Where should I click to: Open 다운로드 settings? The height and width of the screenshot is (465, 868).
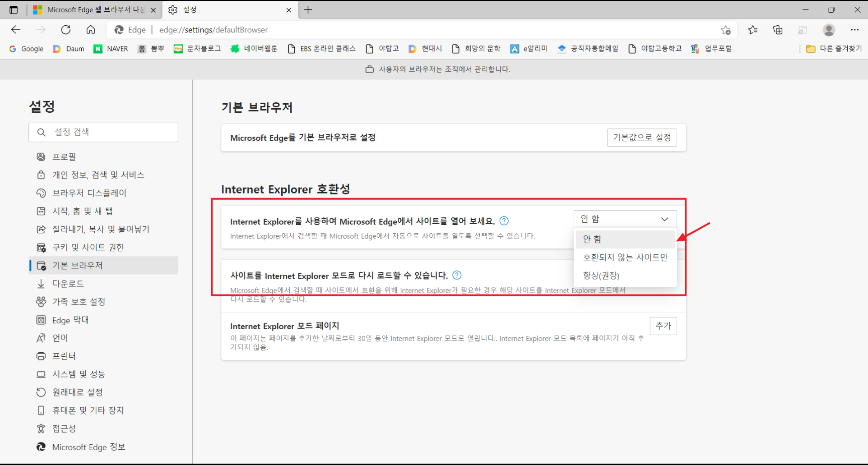(103, 284)
